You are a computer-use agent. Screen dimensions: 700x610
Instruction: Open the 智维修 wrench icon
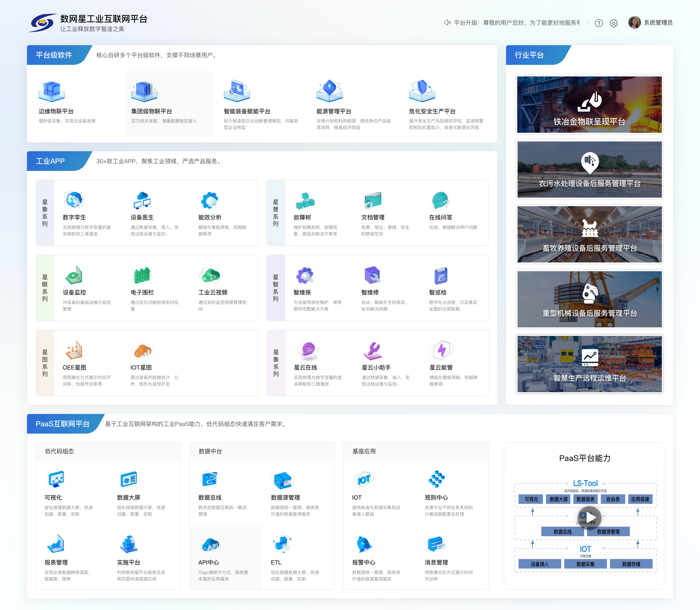point(372,275)
